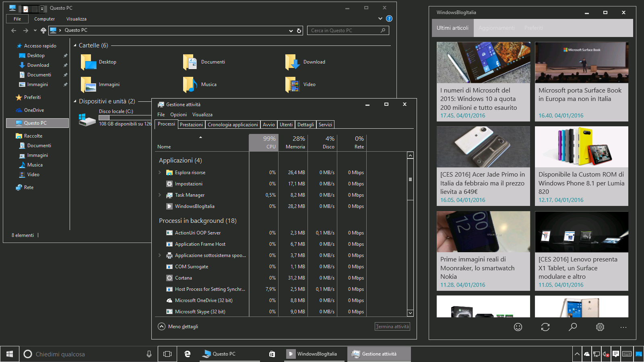Expand the Esplora risorse process row
Viewport: 644px width, 362px height.
160,173
